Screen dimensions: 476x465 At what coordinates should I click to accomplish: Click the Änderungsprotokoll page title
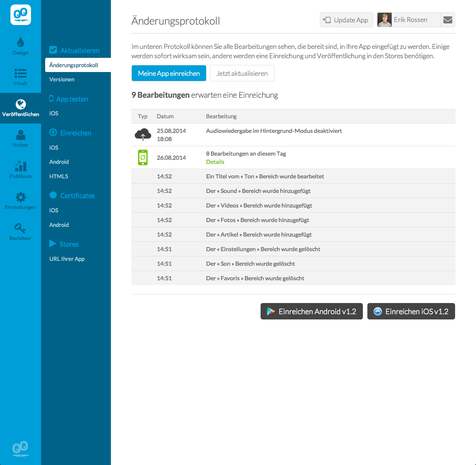point(176,21)
